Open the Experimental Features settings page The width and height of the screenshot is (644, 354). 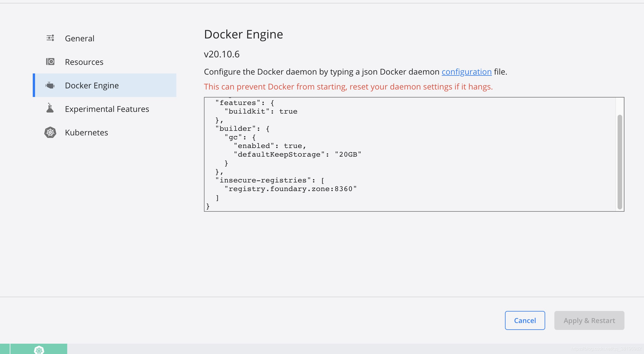107,109
